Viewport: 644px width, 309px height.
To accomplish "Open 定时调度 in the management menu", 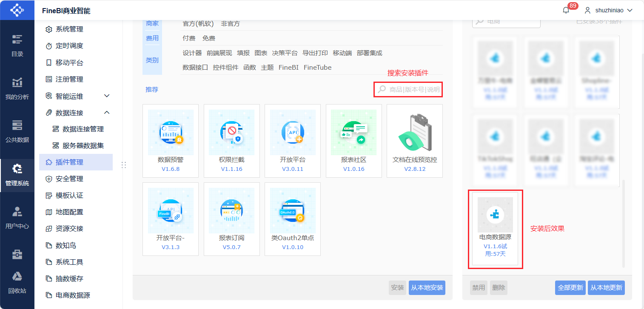I will point(76,46).
